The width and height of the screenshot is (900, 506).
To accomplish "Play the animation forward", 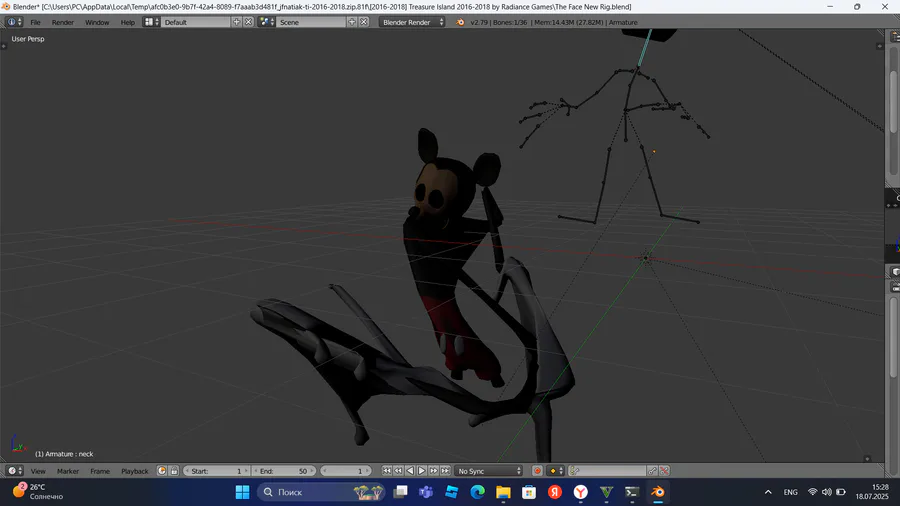I will tap(422, 470).
